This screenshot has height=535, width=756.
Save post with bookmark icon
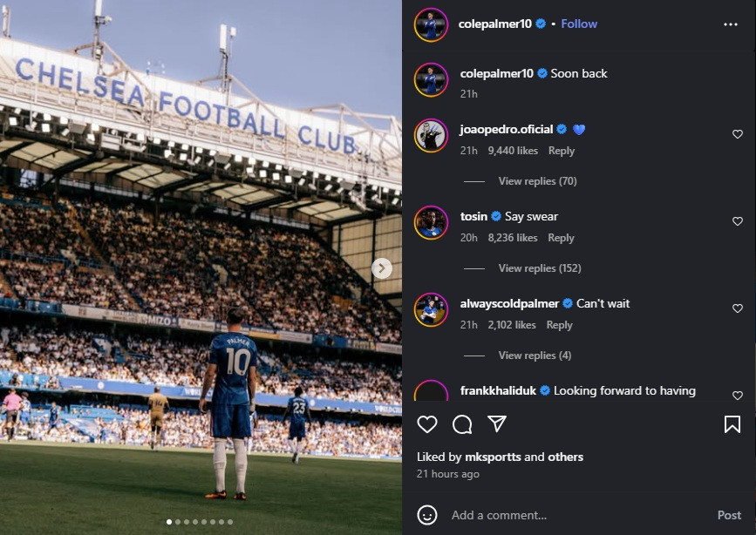point(732,424)
